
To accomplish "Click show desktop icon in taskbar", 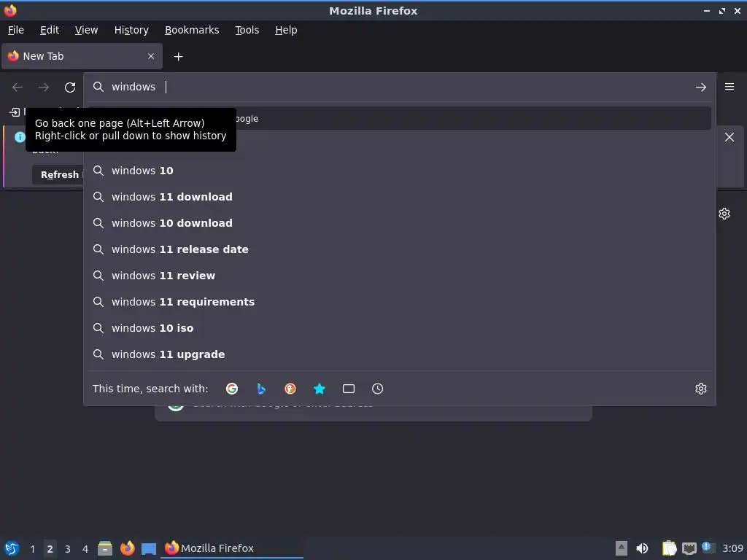I will [149, 549].
